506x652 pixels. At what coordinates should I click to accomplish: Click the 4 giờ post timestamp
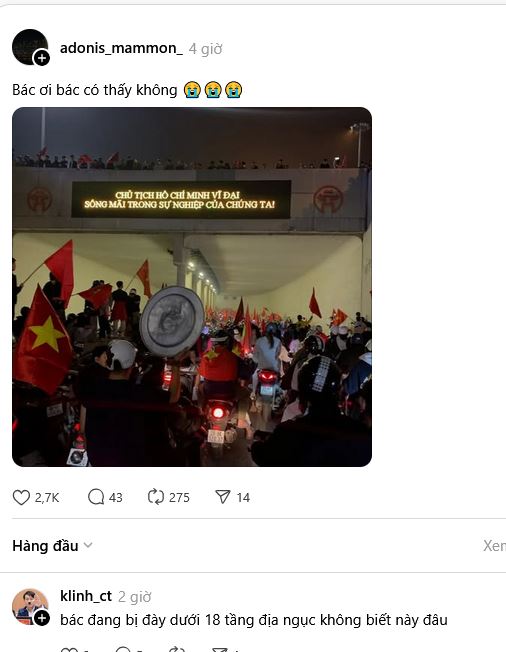[x=205, y=49]
